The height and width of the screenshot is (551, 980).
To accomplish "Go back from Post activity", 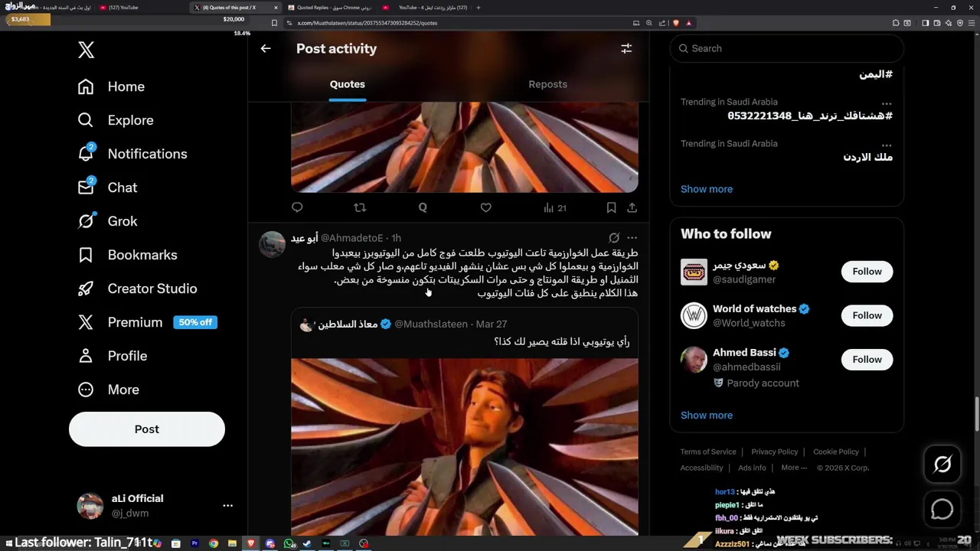I will (x=266, y=48).
